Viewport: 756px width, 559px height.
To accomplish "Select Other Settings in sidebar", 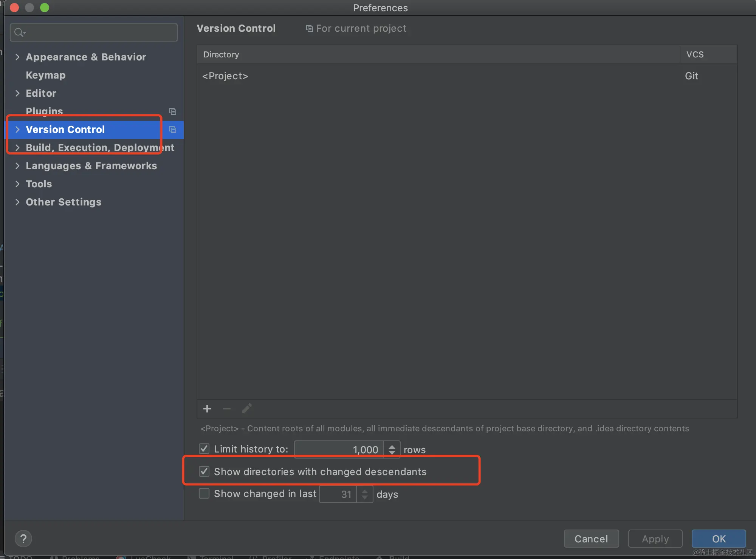I will coord(64,202).
